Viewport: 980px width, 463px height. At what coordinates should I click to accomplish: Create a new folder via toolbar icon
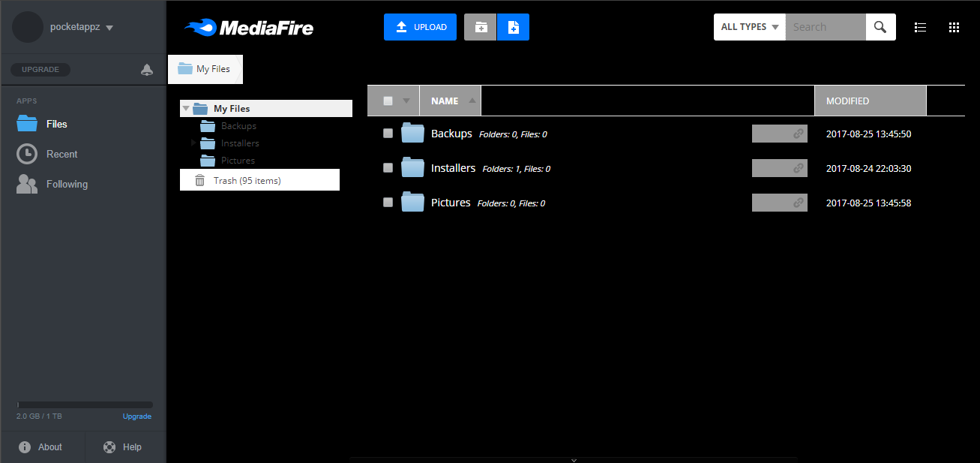click(x=480, y=26)
